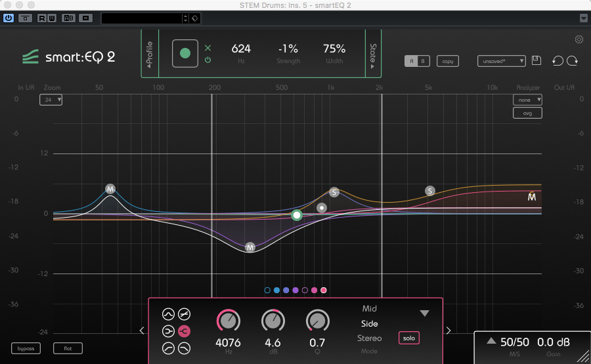
Task: Select the M band node at the curve dip
Action: point(250,247)
